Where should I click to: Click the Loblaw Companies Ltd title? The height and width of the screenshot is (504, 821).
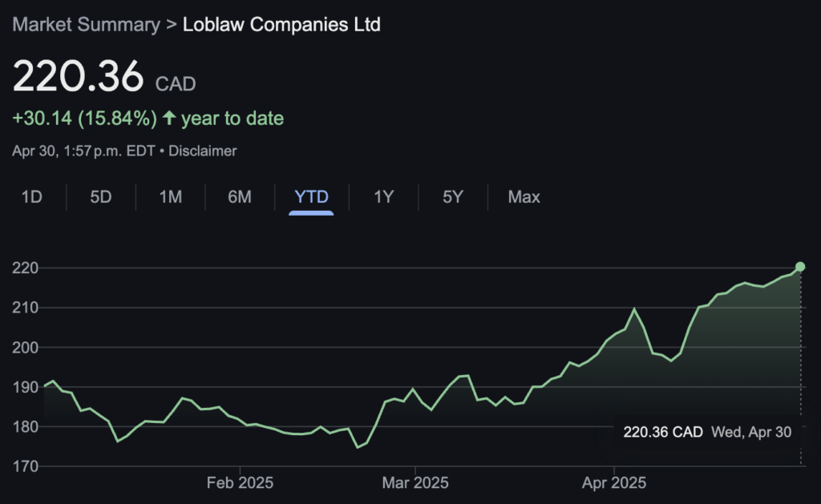pos(281,25)
